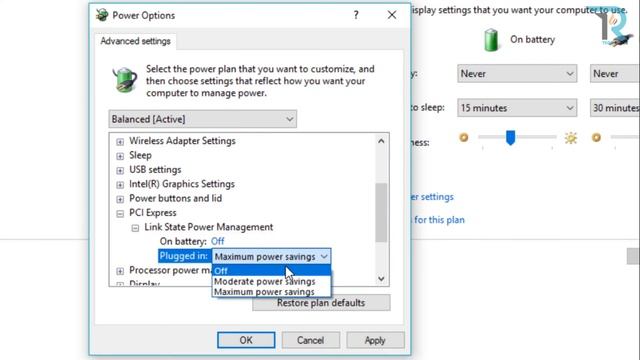
Task: Select the PCI Express label
Action: [x=153, y=213]
